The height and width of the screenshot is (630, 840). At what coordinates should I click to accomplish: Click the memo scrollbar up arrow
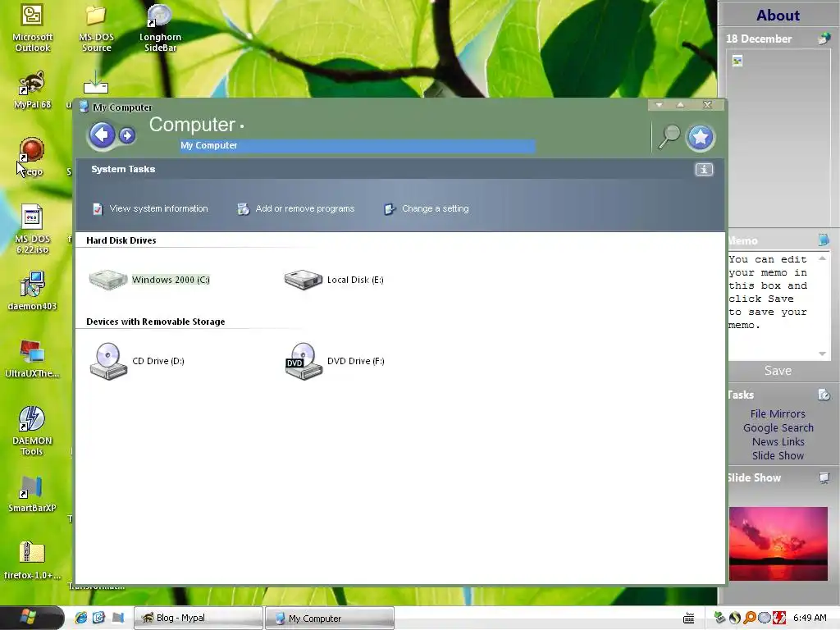pos(822,258)
